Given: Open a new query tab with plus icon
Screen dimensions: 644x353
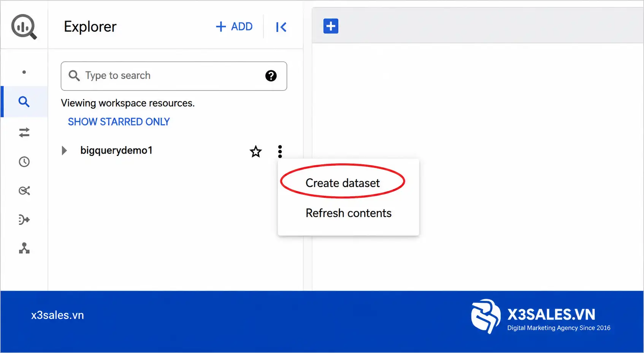Looking at the screenshot, I should (331, 26).
